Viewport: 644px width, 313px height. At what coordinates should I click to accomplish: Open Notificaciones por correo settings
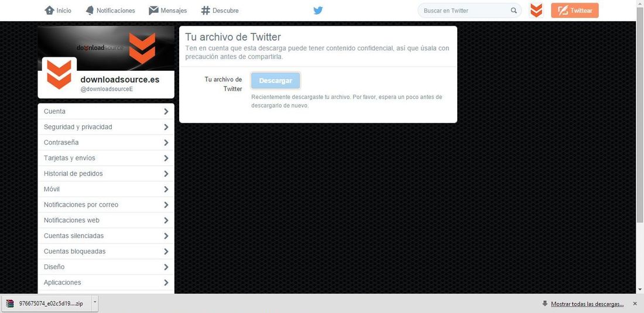(106, 205)
